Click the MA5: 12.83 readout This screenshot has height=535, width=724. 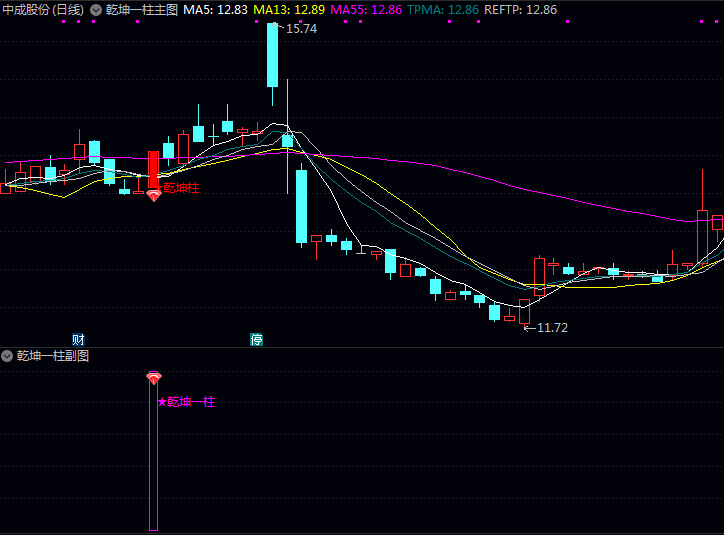point(215,10)
